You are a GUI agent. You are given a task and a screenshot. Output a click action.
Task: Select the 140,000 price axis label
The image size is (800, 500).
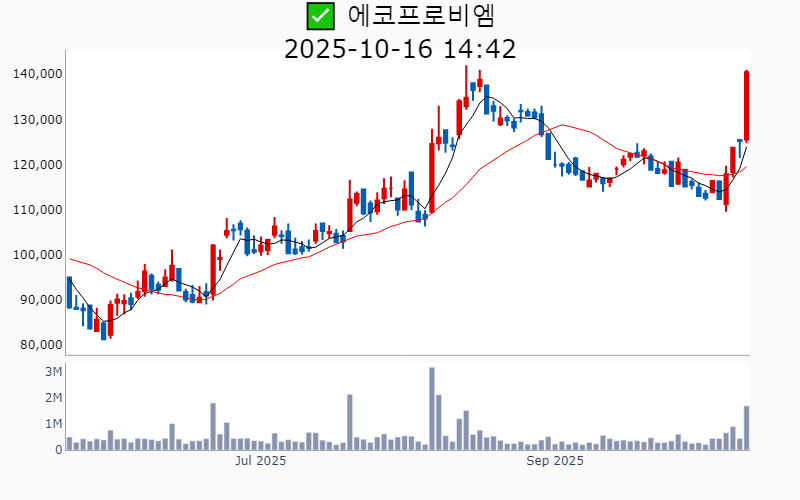tap(38, 74)
